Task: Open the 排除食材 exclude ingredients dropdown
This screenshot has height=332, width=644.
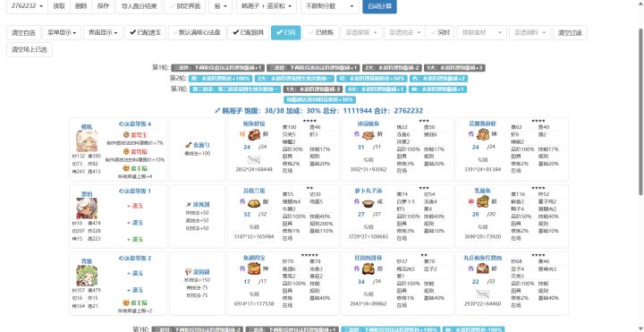Action: [482, 32]
